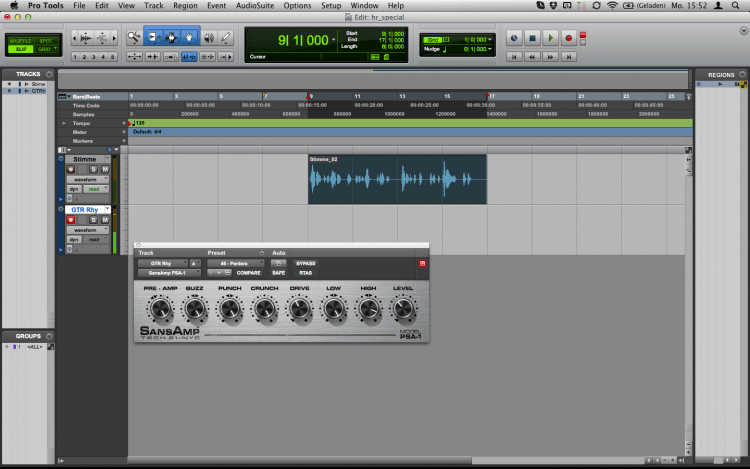The image size is (750, 469).
Task: Click the MIDI zoom icon
Action: point(102,38)
